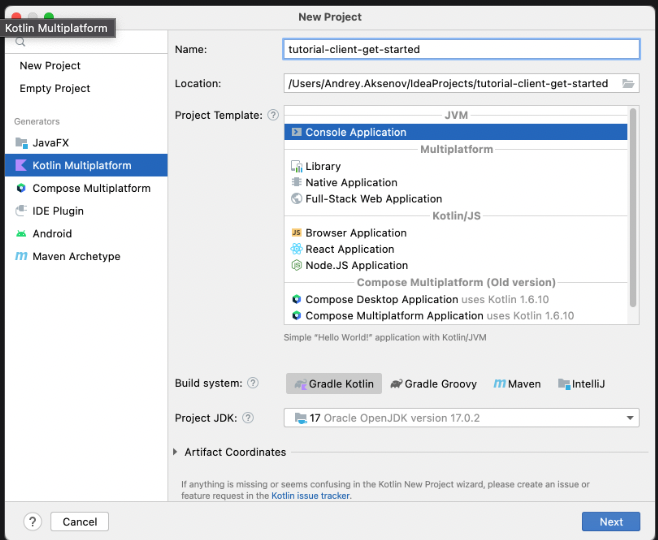Select Gradle Groovy build system

click(433, 383)
